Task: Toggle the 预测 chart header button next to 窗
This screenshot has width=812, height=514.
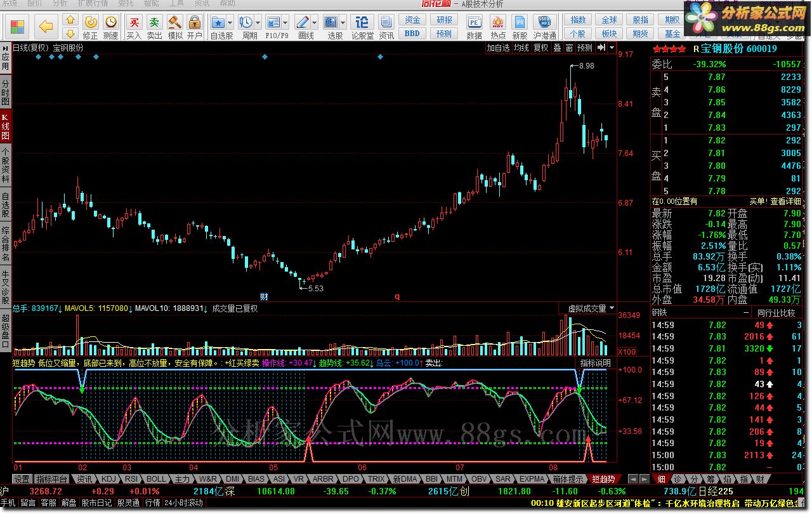Action: coord(584,48)
